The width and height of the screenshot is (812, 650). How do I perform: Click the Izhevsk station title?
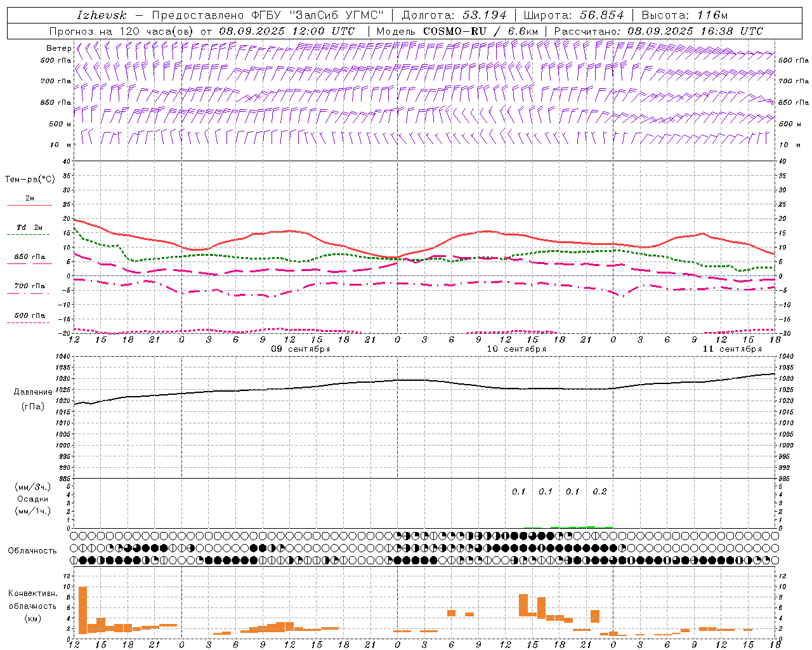point(101,15)
